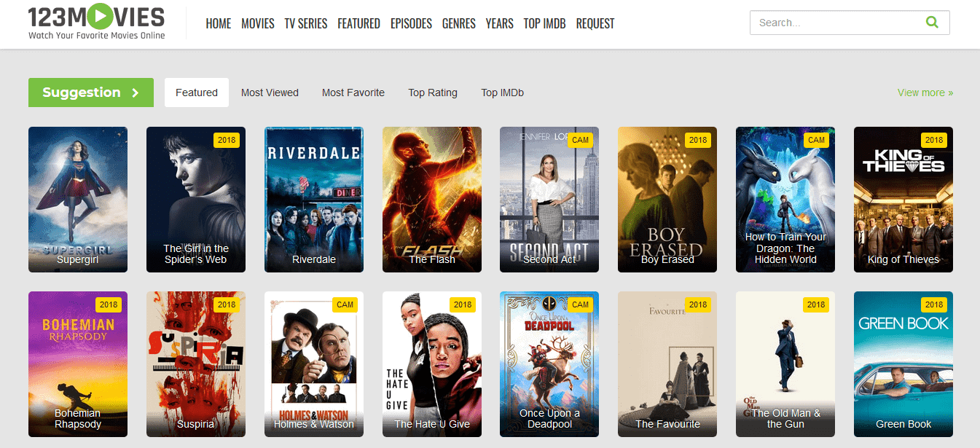Open the Supergirl poster thumbnail
The height and width of the screenshot is (448, 980).
click(x=78, y=199)
